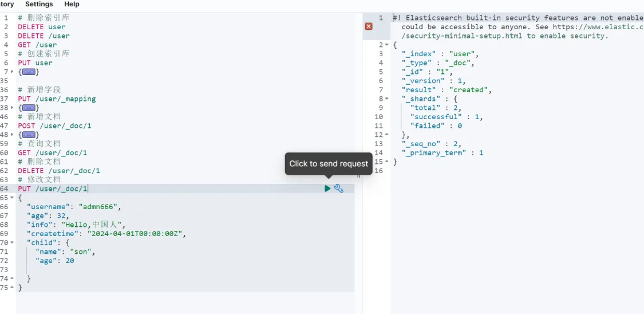Click the "total" : 2 response line
The width and height of the screenshot is (644, 314).
point(436,108)
